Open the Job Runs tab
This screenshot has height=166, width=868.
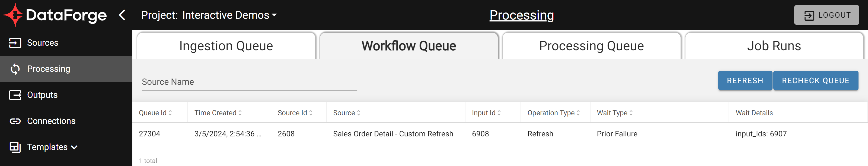(x=774, y=46)
